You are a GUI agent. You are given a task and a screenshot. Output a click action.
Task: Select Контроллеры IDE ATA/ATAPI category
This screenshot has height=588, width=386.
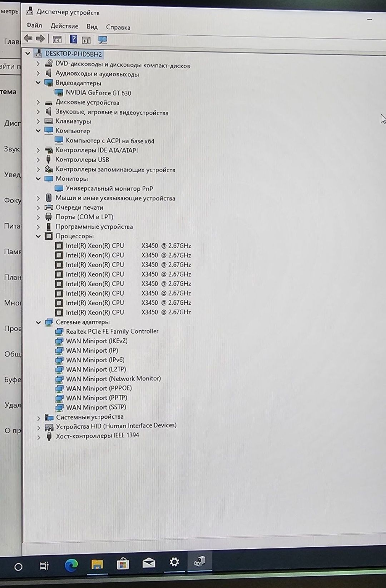click(x=97, y=150)
